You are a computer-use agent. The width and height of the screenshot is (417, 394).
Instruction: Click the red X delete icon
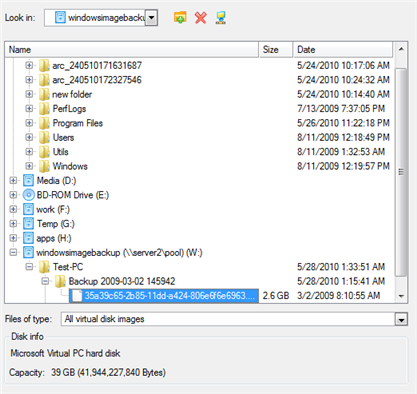[x=201, y=17]
